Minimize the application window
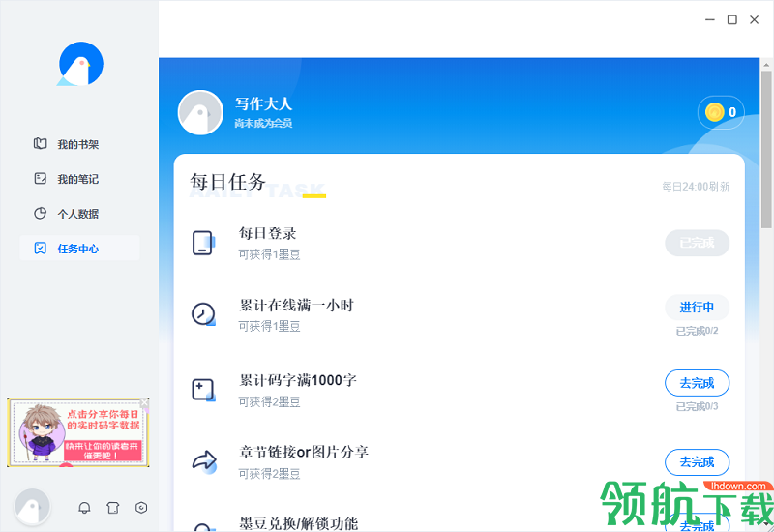Screen dimensions: 774x532 710,19
